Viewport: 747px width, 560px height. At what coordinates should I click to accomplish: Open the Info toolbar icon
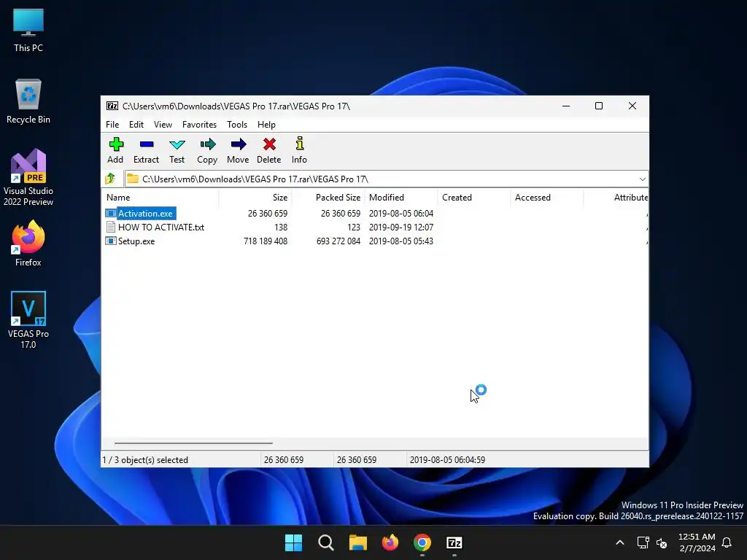(299, 144)
